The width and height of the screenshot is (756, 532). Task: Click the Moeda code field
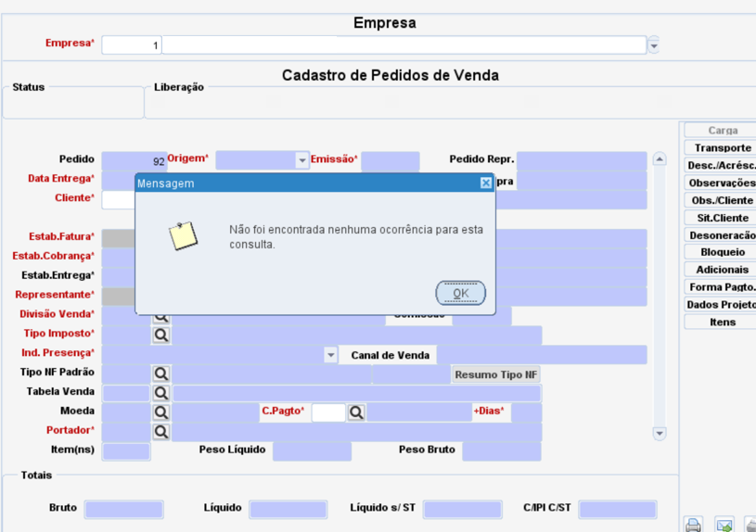click(126, 412)
